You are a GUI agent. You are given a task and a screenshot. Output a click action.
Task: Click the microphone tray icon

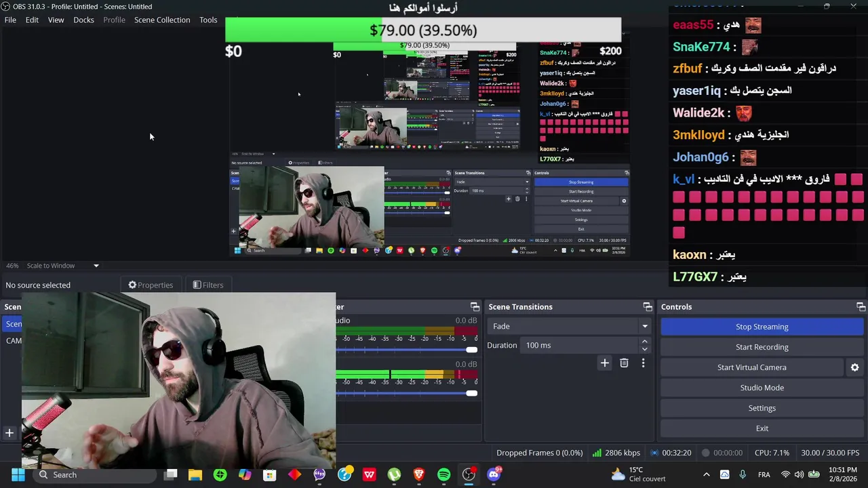pos(743,475)
